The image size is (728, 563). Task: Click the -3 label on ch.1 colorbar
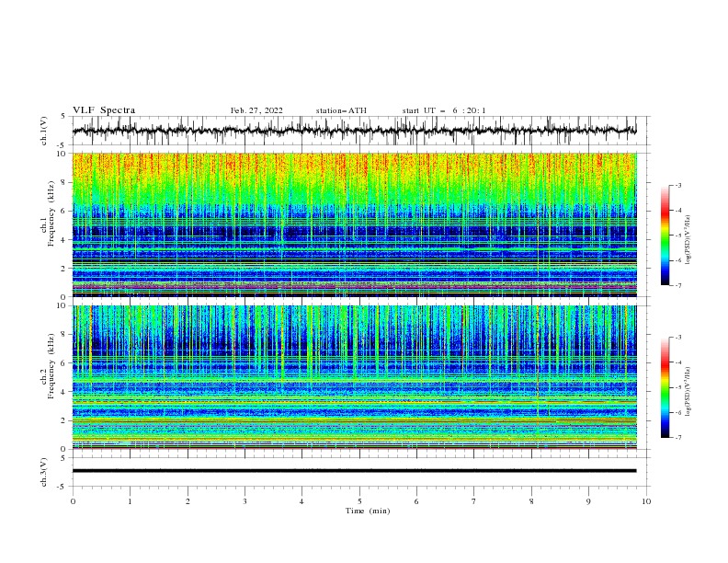pyautogui.click(x=678, y=185)
